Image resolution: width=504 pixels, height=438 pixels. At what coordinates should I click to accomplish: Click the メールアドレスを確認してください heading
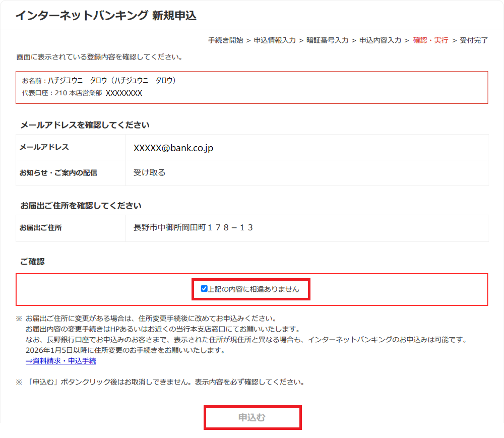click(x=85, y=125)
